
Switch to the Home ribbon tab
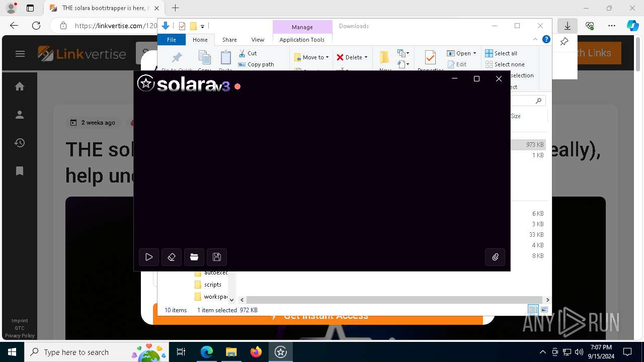tap(200, 39)
